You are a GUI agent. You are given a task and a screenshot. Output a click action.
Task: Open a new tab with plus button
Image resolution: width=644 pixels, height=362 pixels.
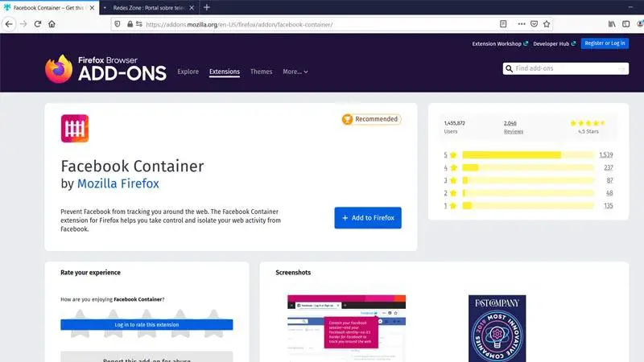[207, 7]
